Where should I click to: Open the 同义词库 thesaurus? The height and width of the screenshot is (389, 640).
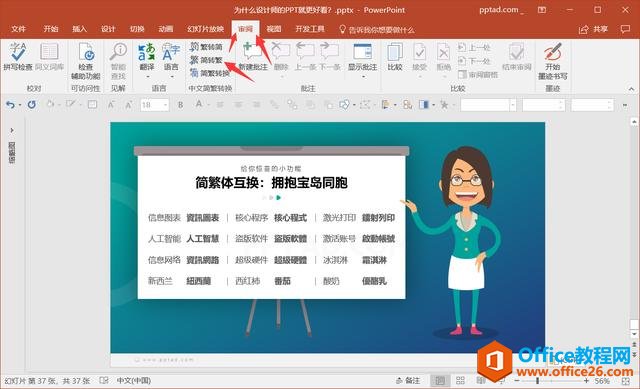point(49,57)
